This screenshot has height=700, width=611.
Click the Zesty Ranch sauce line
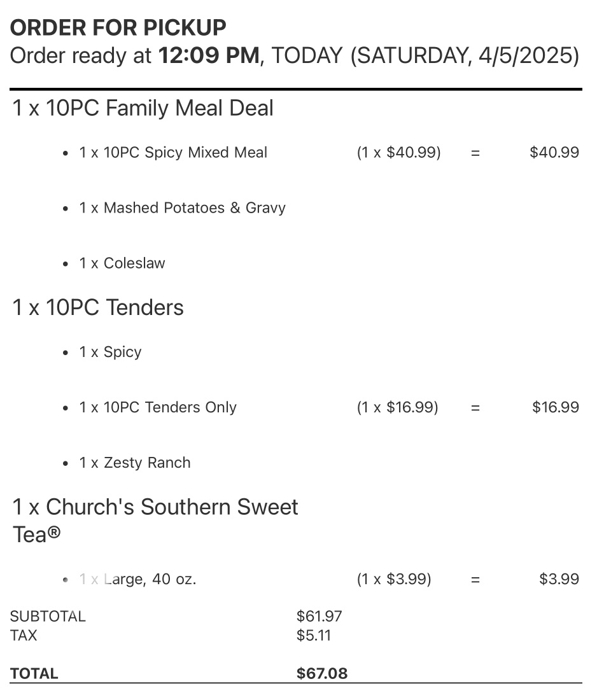click(135, 463)
